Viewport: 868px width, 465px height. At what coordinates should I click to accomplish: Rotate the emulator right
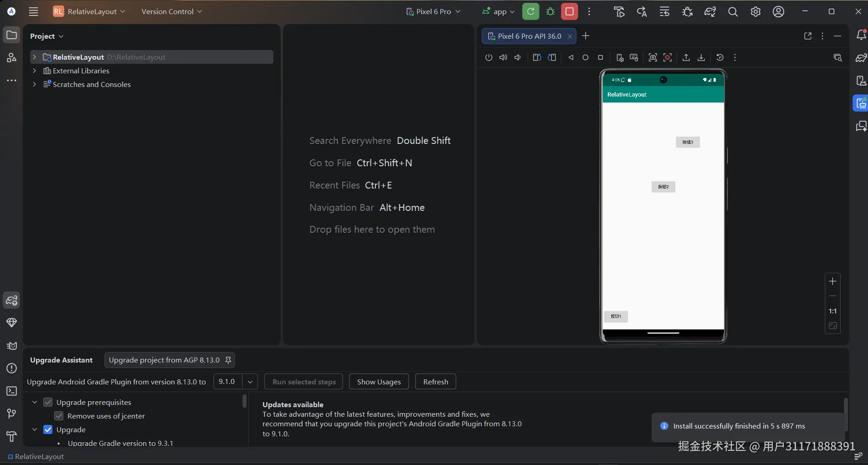(552, 57)
